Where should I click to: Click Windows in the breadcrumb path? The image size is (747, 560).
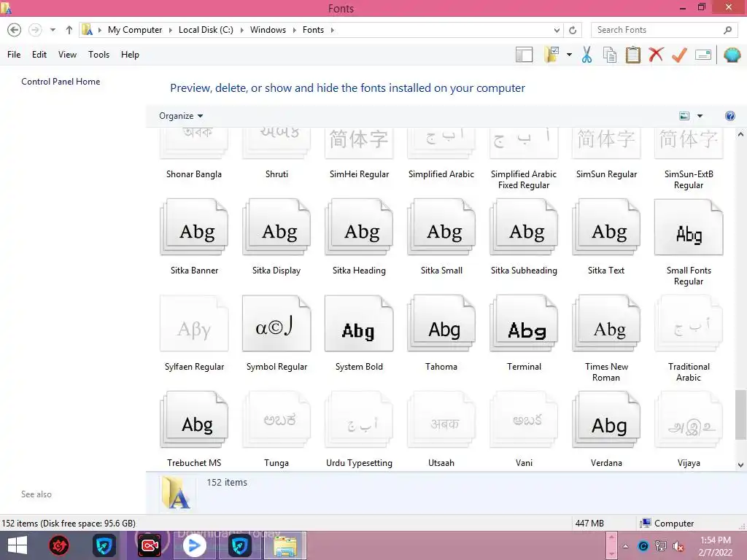coord(268,30)
